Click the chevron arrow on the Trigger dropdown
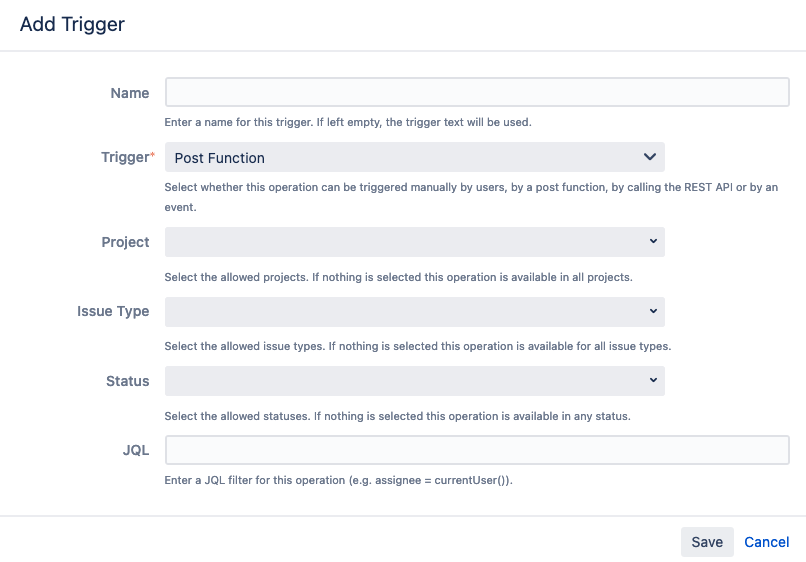The image size is (806, 562). pyautogui.click(x=650, y=157)
